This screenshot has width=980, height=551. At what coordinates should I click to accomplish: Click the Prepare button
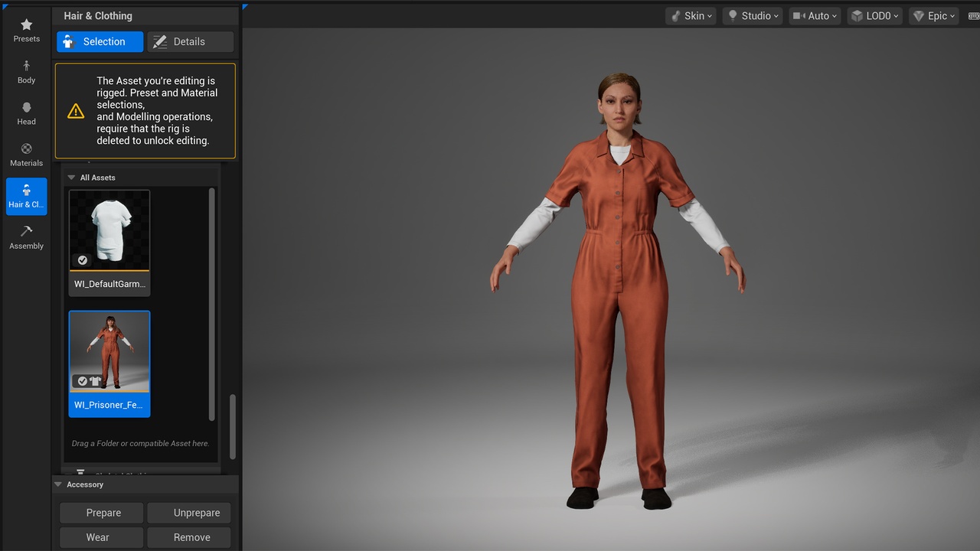pos(102,513)
